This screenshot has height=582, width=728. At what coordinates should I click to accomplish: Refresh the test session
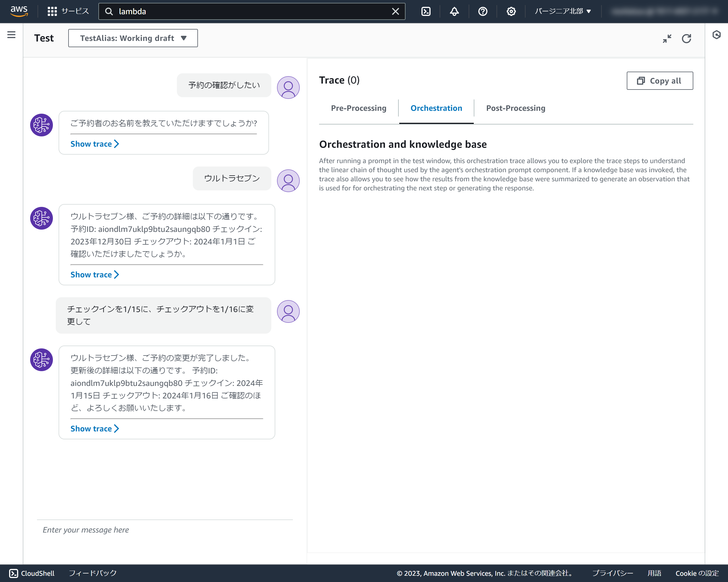(686, 38)
